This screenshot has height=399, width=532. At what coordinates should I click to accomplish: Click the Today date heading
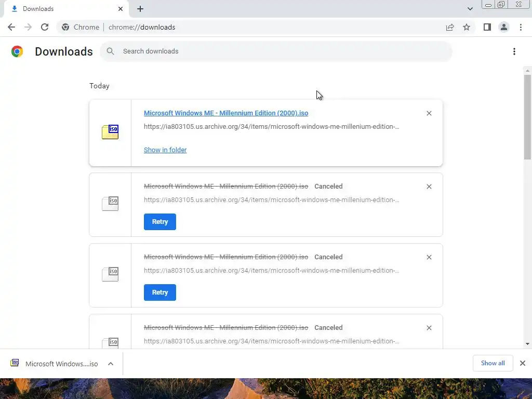click(99, 86)
